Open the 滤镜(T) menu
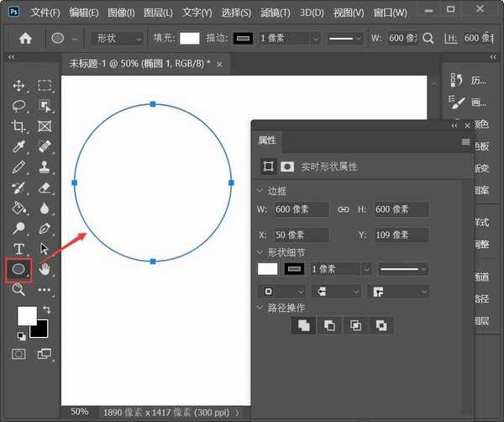The image size is (504, 422). click(x=274, y=13)
